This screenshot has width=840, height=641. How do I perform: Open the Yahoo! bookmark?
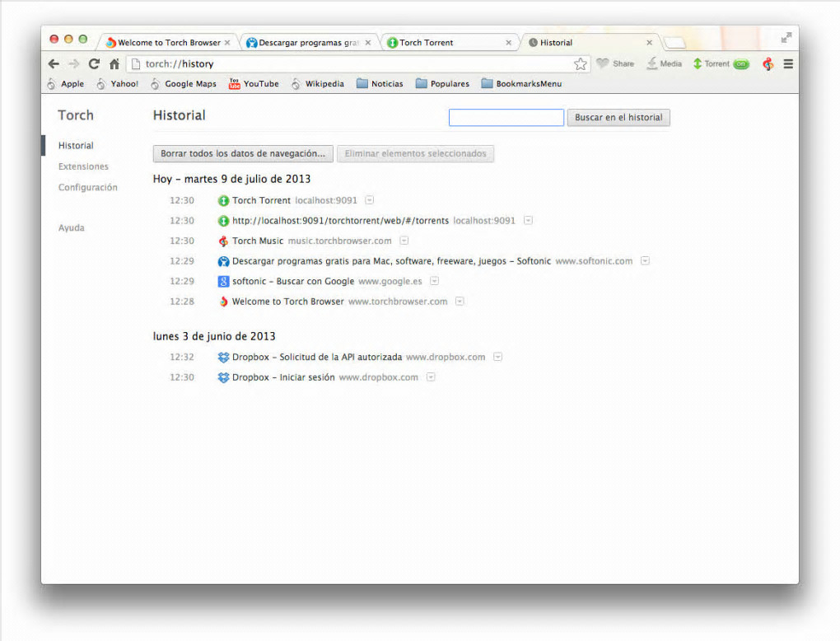[117, 83]
